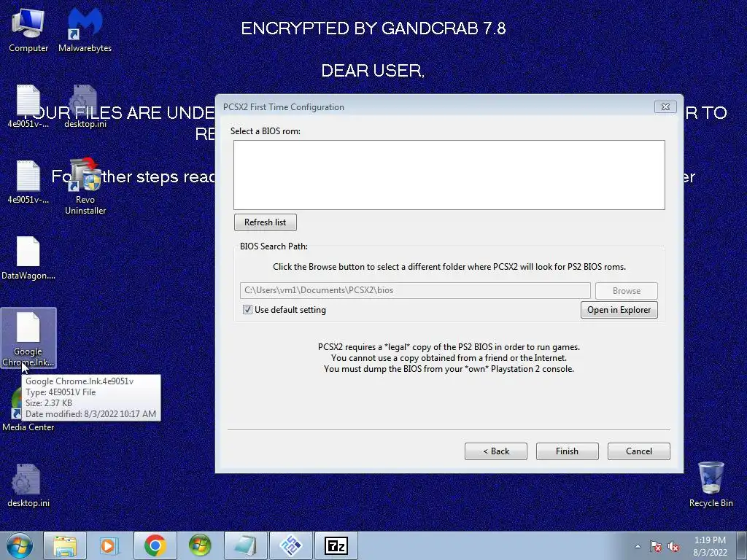Open the Computer desktop icon

(x=28, y=29)
